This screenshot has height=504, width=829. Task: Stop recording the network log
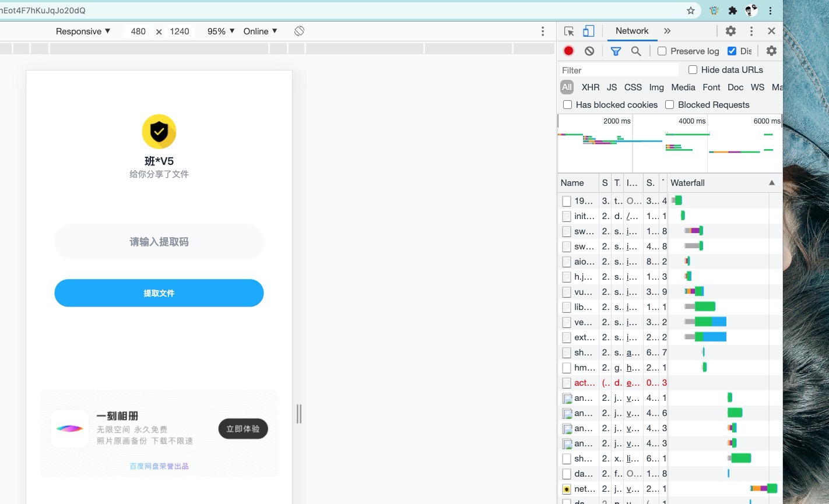568,51
